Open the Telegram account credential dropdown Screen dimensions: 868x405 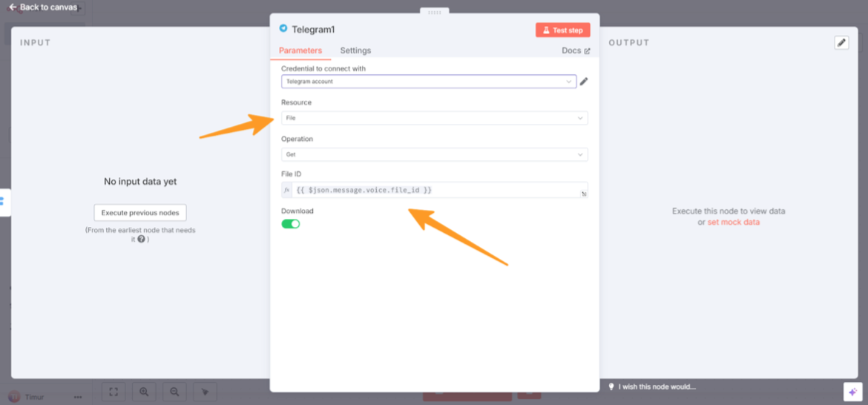pyautogui.click(x=429, y=82)
